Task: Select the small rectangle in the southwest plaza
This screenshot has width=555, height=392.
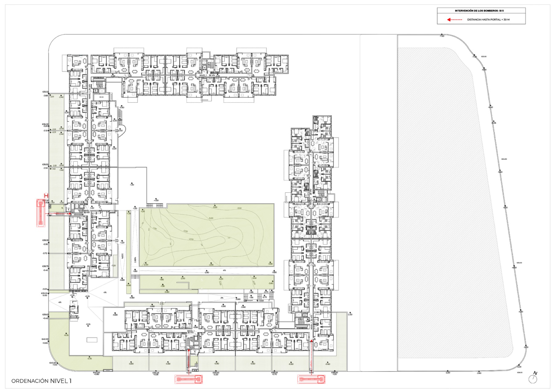Action: 92,340
